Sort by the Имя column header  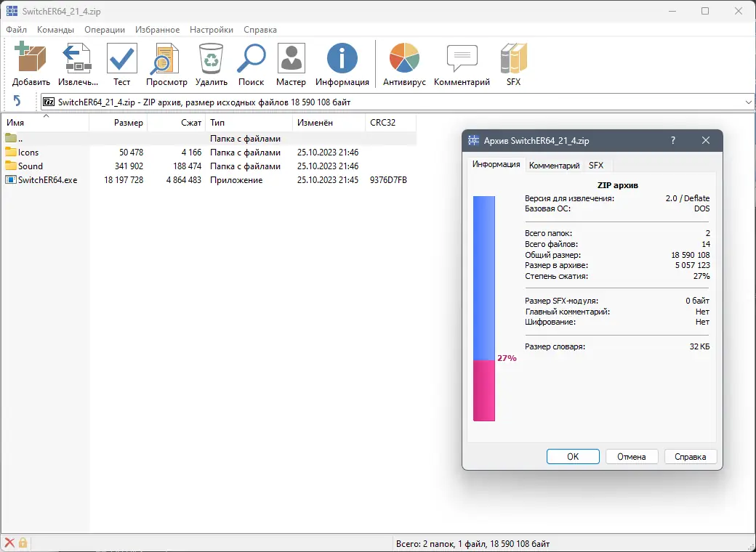[x=45, y=122]
